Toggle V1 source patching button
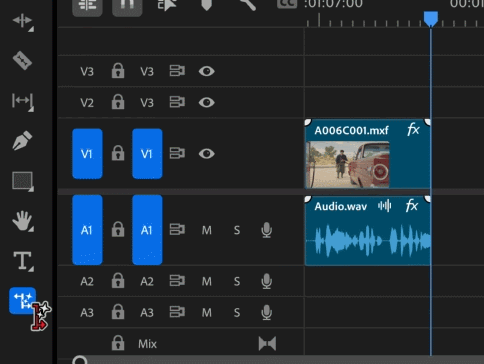This screenshot has height=364, width=484. [x=87, y=154]
